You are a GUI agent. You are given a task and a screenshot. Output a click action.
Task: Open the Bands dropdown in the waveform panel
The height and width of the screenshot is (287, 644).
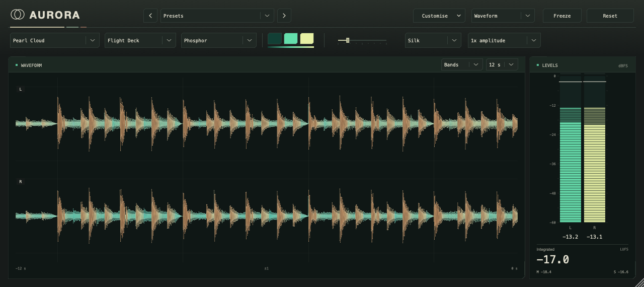[x=462, y=64]
